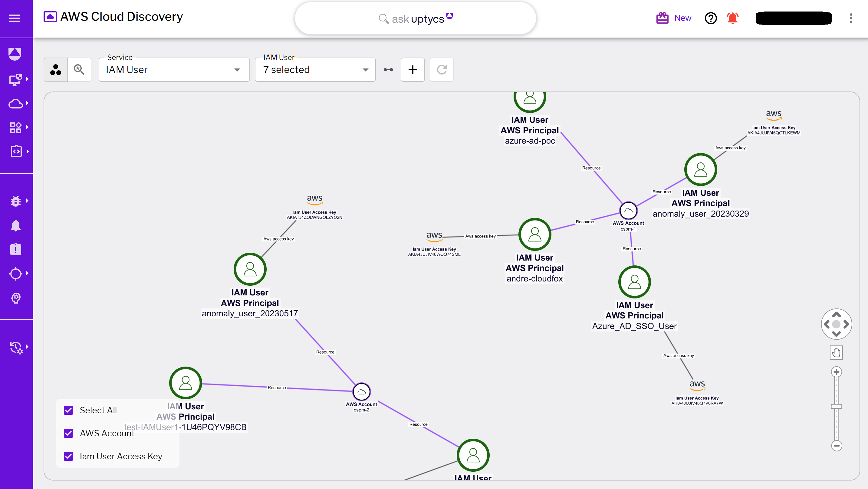Screen dimensions: 868x489
Task: Click the anomaly_user_20230329 IAM User node
Action: coord(701,170)
